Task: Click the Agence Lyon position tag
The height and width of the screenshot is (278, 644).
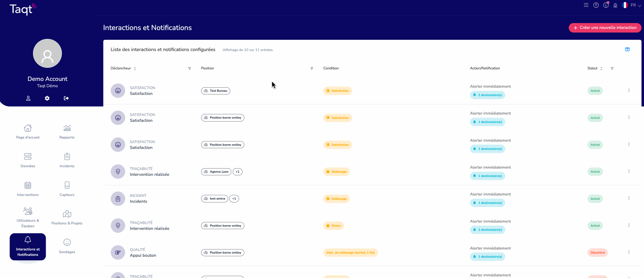Action: click(216, 172)
